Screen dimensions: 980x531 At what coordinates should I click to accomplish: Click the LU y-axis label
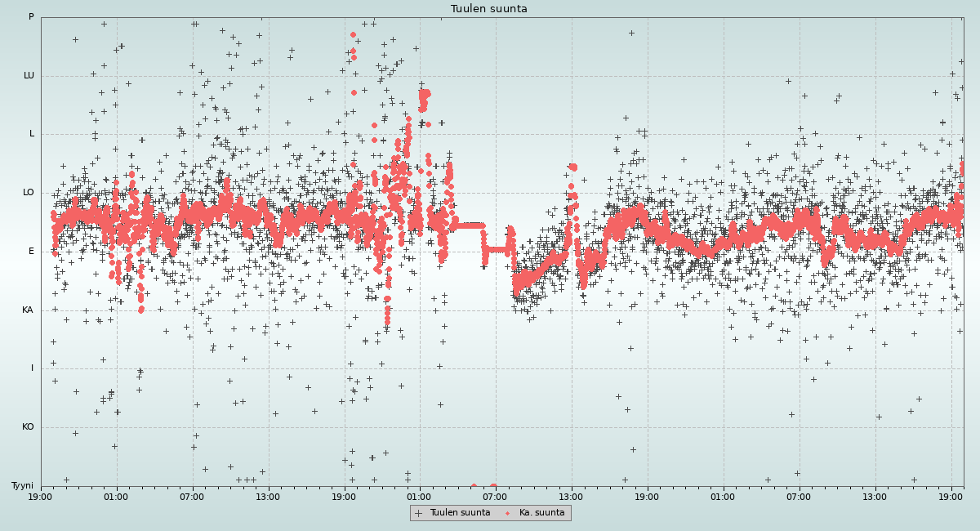tap(29, 76)
